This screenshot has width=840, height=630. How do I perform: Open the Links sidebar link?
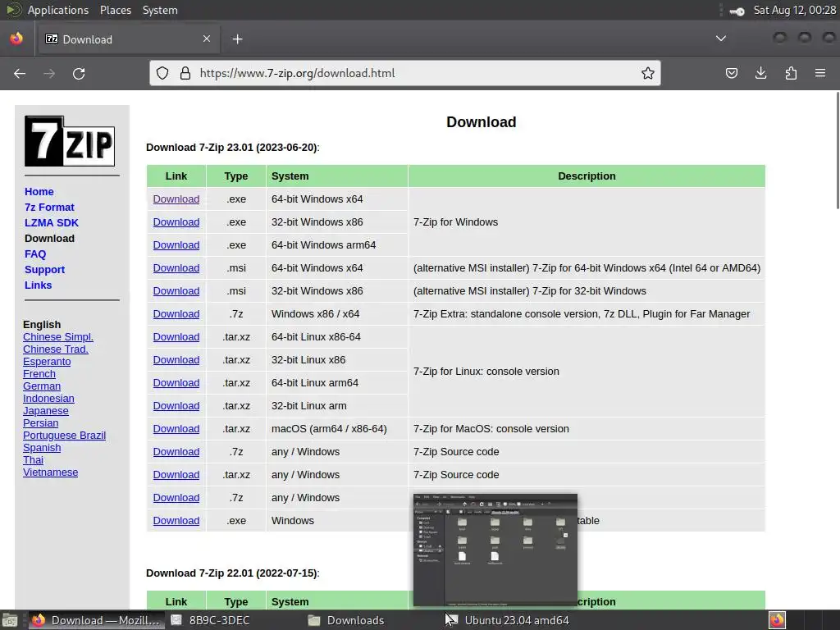coord(38,285)
